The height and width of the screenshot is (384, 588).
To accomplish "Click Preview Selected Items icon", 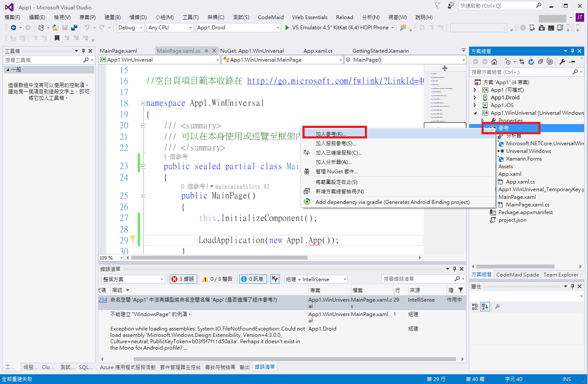I will tap(572, 62).
